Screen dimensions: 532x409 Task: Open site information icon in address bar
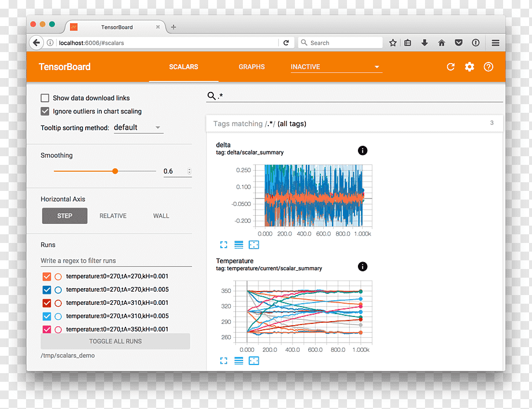point(50,43)
